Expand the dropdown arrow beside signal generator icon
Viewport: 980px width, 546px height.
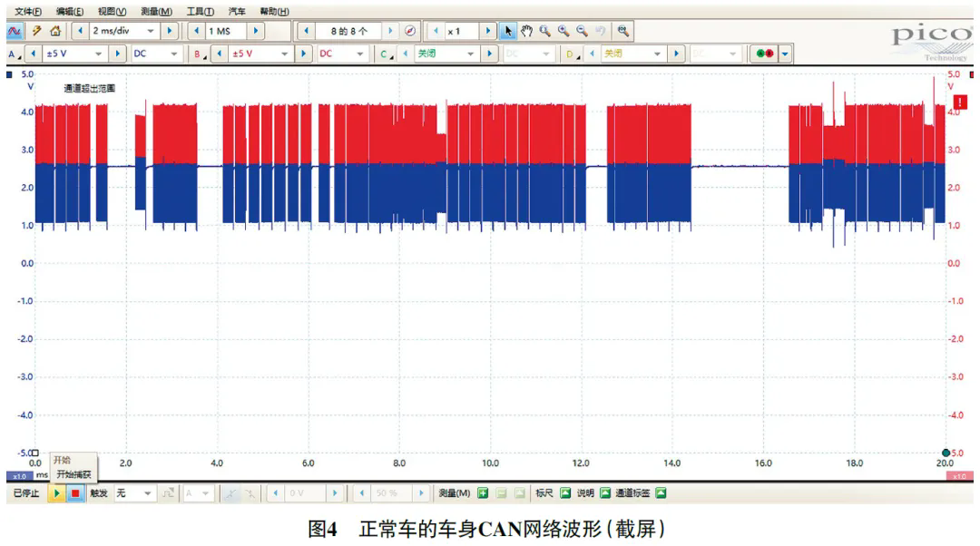tap(784, 54)
